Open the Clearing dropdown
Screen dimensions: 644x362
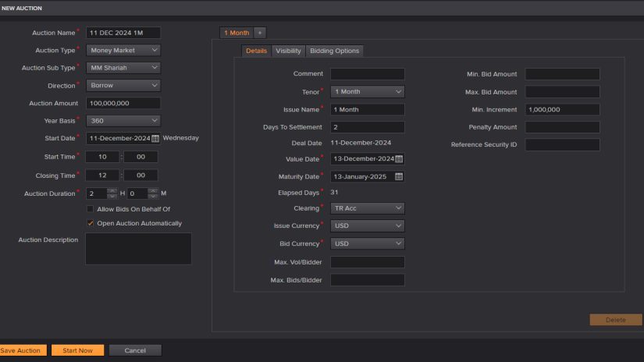tap(368, 208)
